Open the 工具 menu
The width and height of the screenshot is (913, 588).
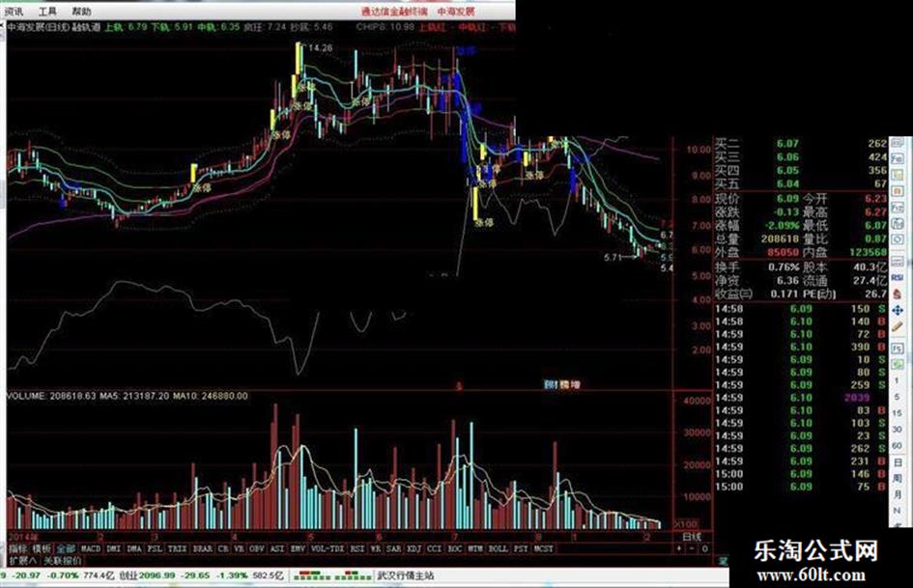pos(47,11)
